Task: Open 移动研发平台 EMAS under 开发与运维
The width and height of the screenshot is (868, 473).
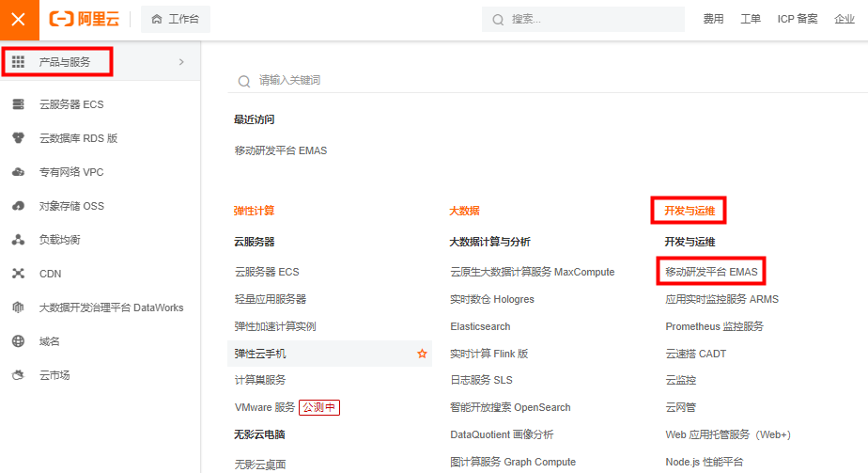Action: point(711,272)
